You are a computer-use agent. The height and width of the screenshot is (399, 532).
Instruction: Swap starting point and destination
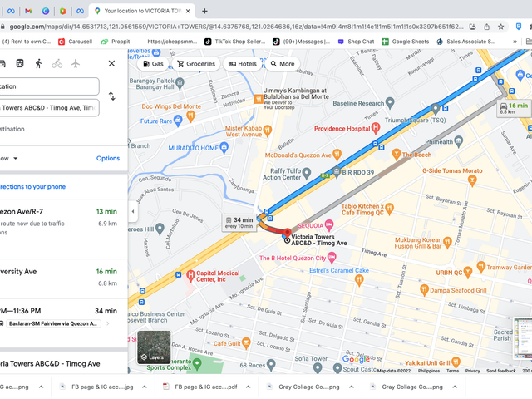click(112, 96)
